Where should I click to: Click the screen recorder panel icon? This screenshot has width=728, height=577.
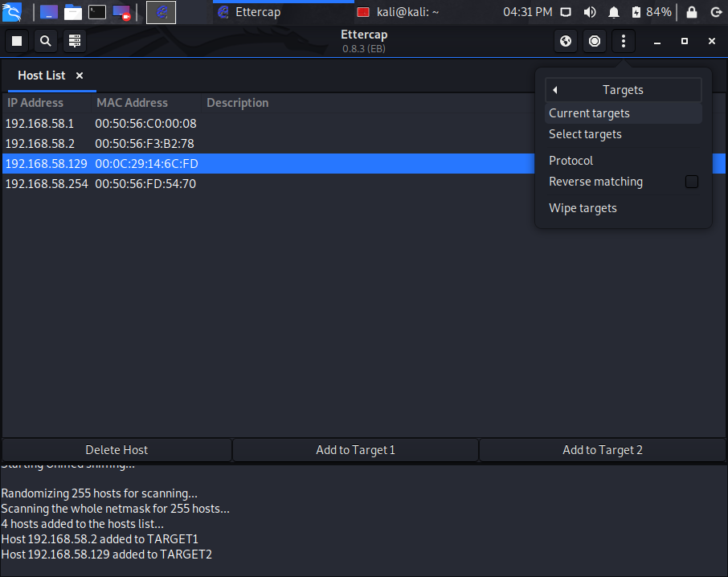point(121,12)
